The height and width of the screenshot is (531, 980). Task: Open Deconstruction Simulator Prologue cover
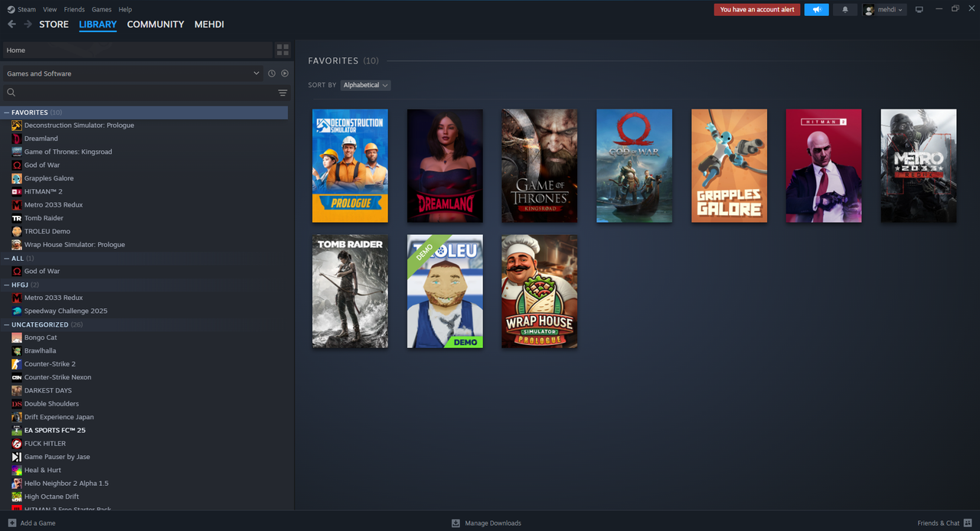click(350, 166)
